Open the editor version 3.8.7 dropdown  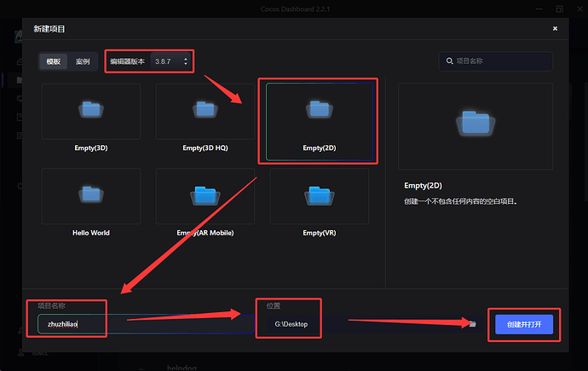(x=171, y=61)
